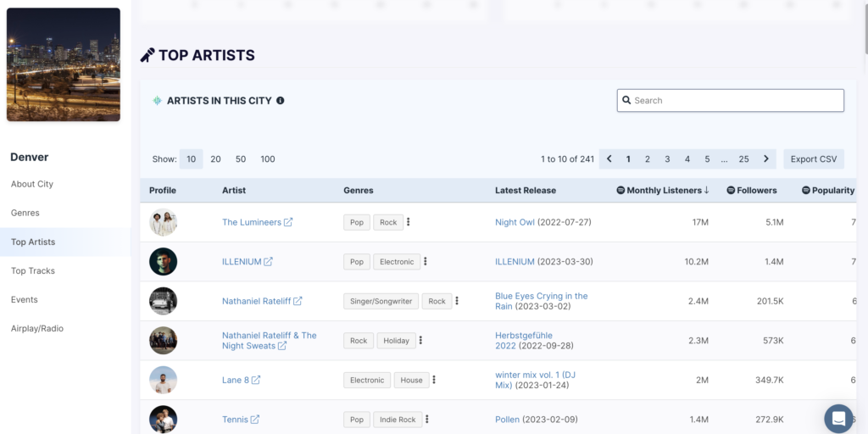Open ILLENIUM external link icon
Viewport: 868px width, 434px height.
coord(268,261)
